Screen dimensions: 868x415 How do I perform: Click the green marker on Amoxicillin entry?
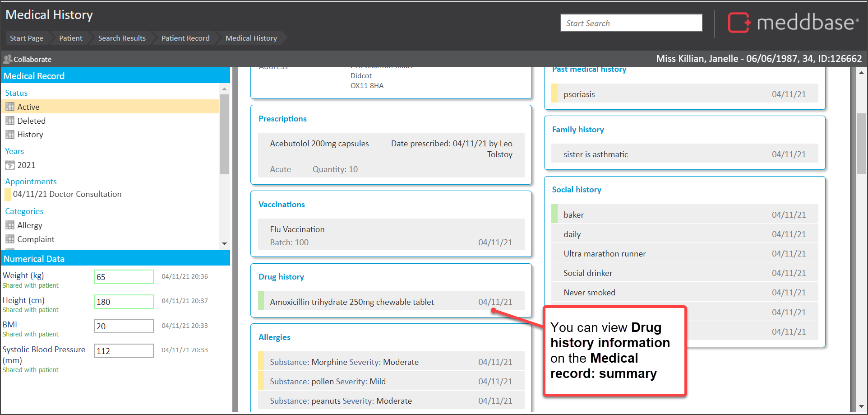tap(261, 301)
